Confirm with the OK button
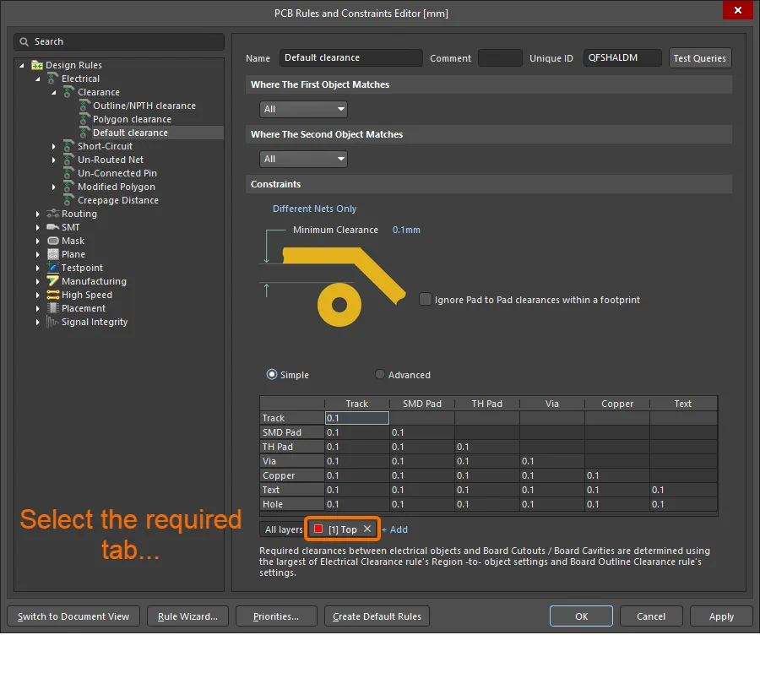 (x=581, y=616)
